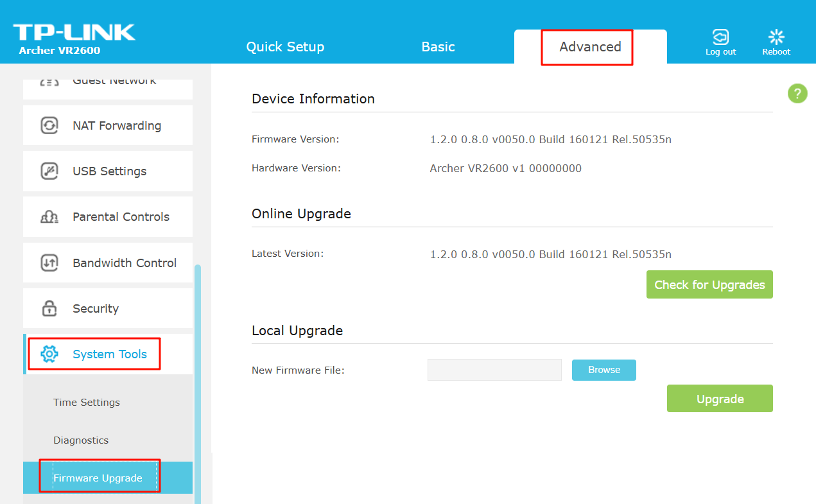
Task: Click the Reboot icon
Action: [x=776, y=37]
